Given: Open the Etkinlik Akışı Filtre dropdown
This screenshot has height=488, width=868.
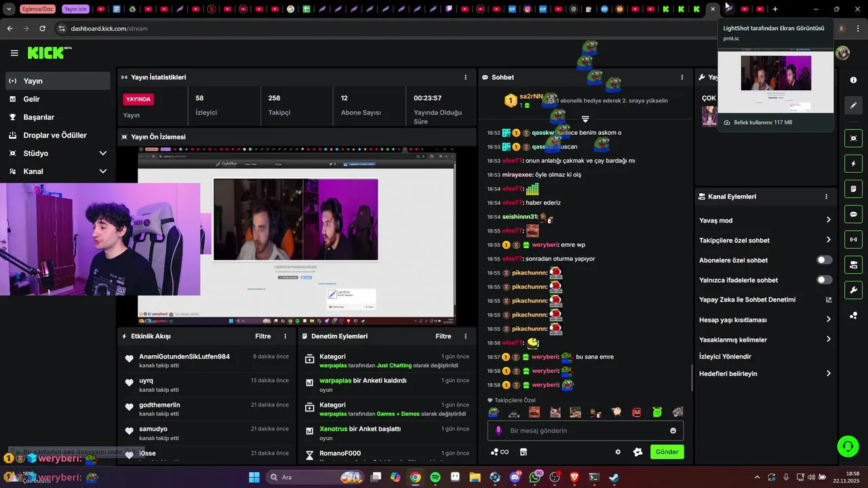Looking at the screenshot, I should coord(262,336).
